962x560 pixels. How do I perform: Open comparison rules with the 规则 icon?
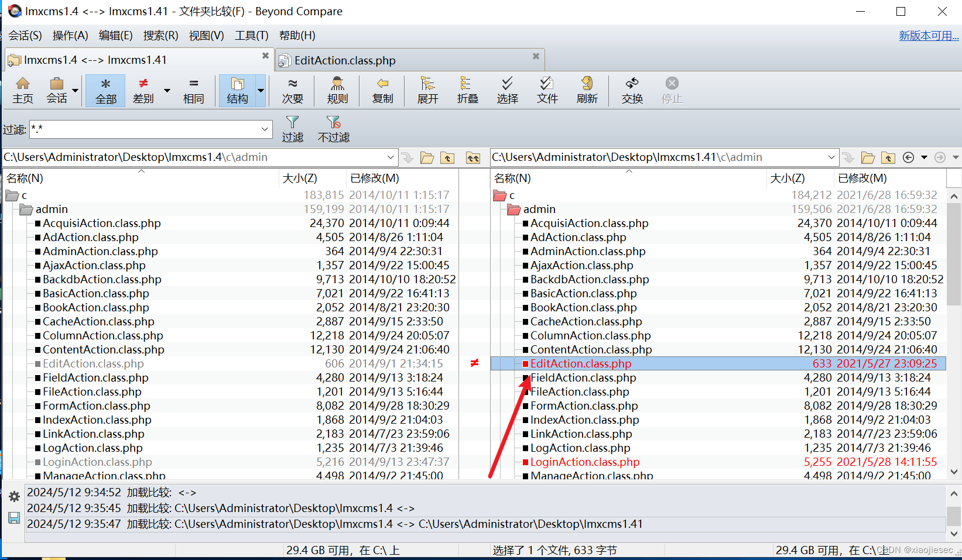(x=337, y=90)
